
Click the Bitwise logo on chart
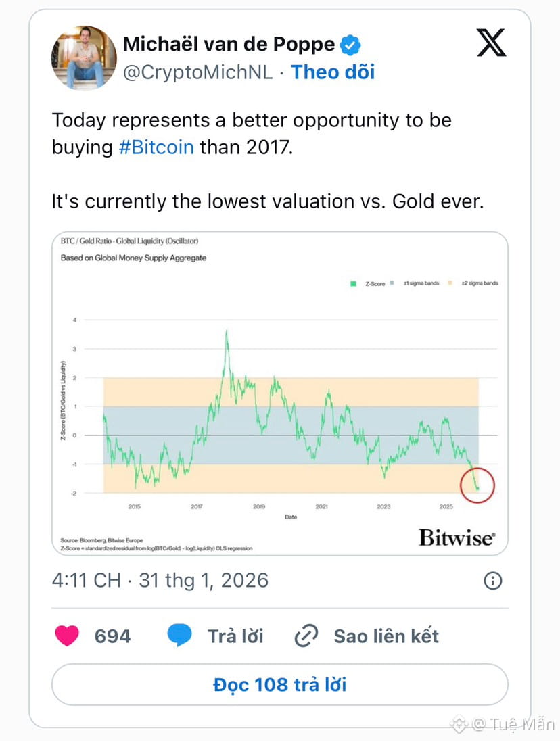coord(457,537)
